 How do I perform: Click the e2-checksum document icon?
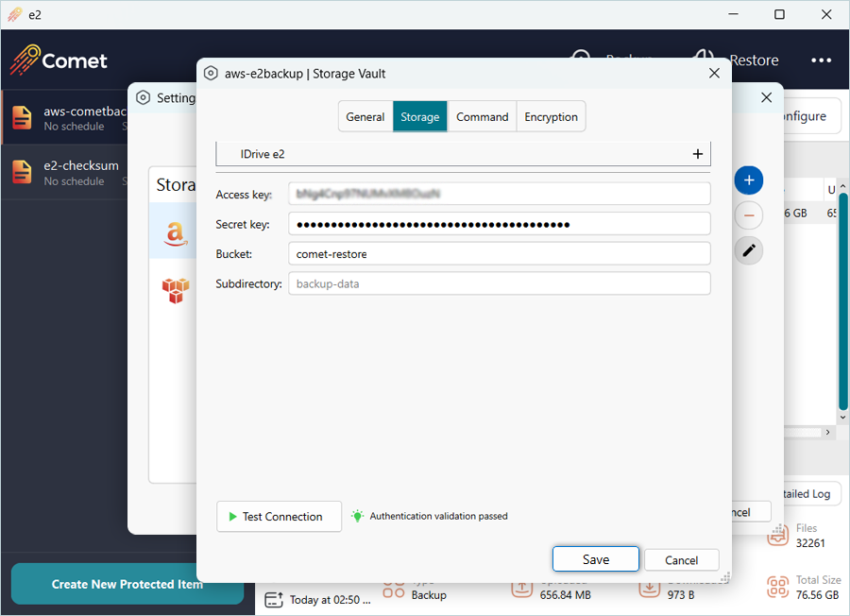click(23, 172)
